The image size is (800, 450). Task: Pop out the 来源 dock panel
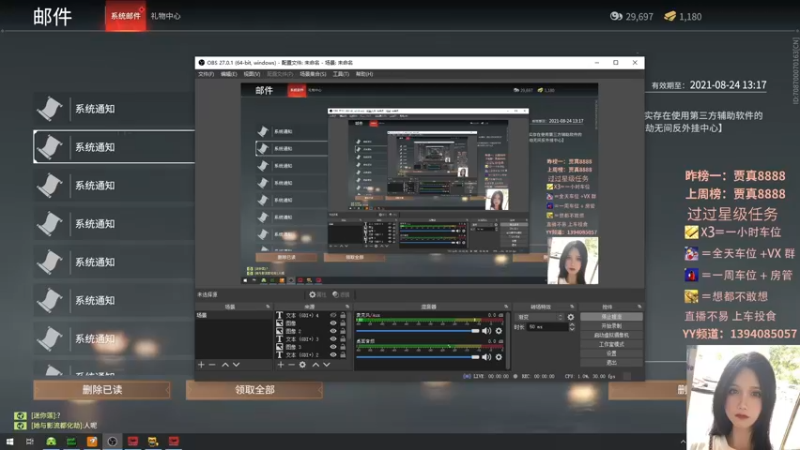click(x=347, y=307)
